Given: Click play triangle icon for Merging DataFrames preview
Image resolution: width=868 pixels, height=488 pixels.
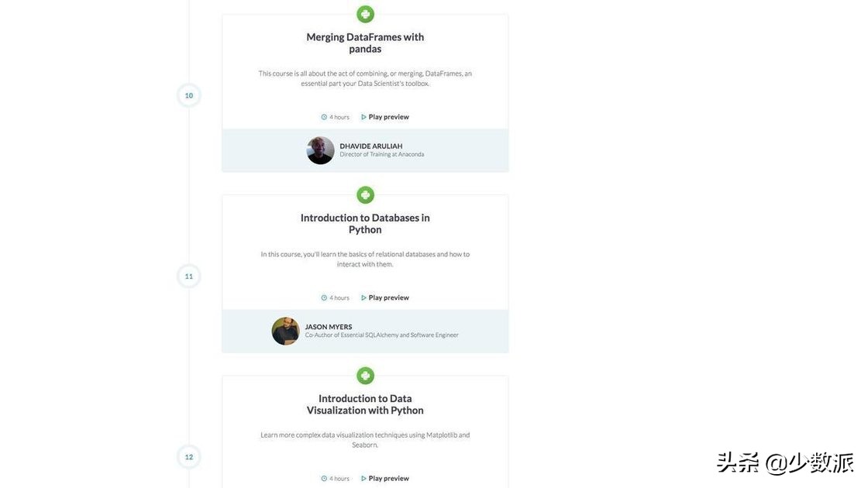Looking at the screenshot, I should click(363, 117).
